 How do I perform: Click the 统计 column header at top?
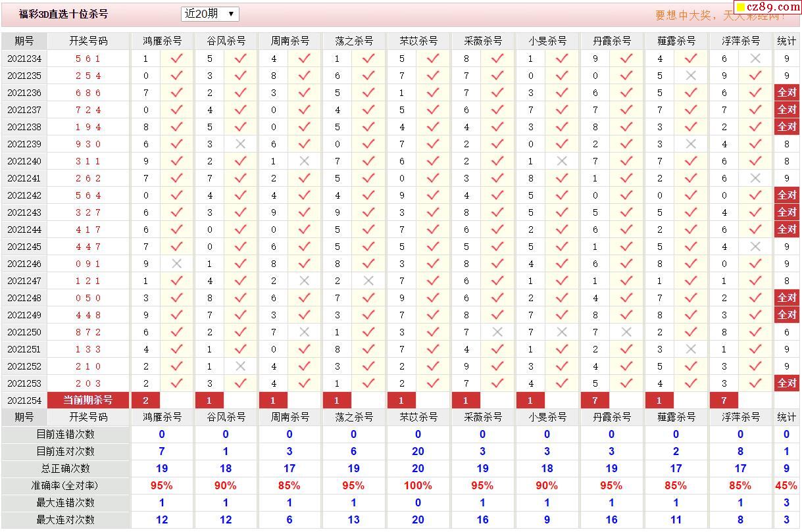pos(787,41)
